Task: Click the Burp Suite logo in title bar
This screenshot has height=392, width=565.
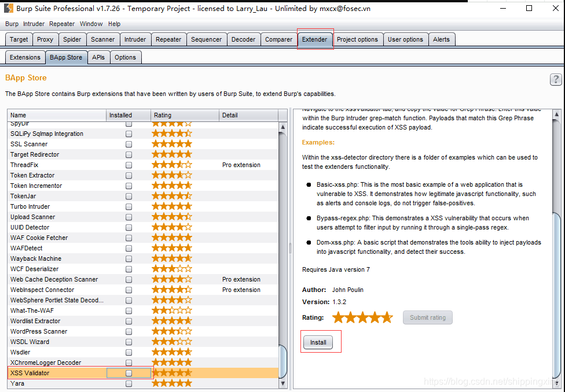Action: (x=8, y=8)
